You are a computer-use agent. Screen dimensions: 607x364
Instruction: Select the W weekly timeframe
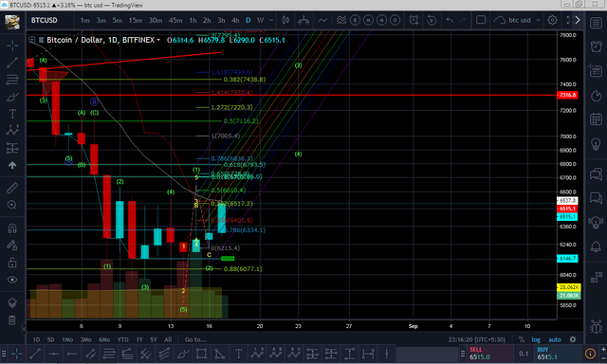[x=261, y=20]
